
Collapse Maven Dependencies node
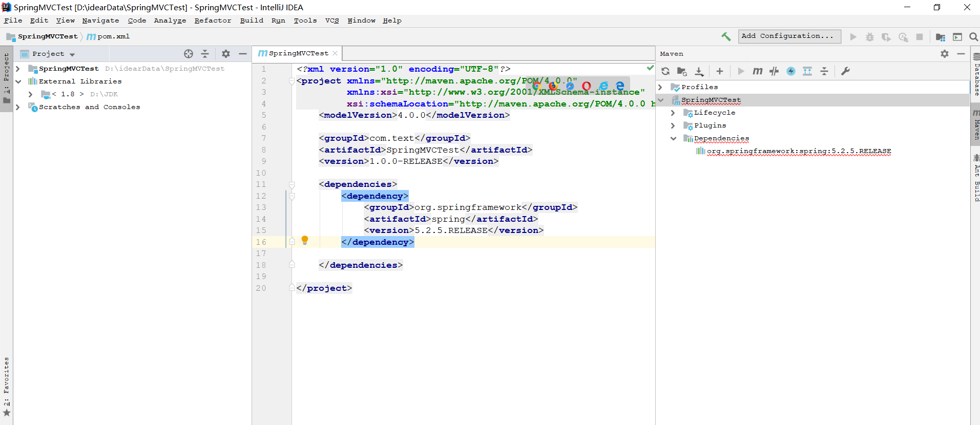pos(673,138)
